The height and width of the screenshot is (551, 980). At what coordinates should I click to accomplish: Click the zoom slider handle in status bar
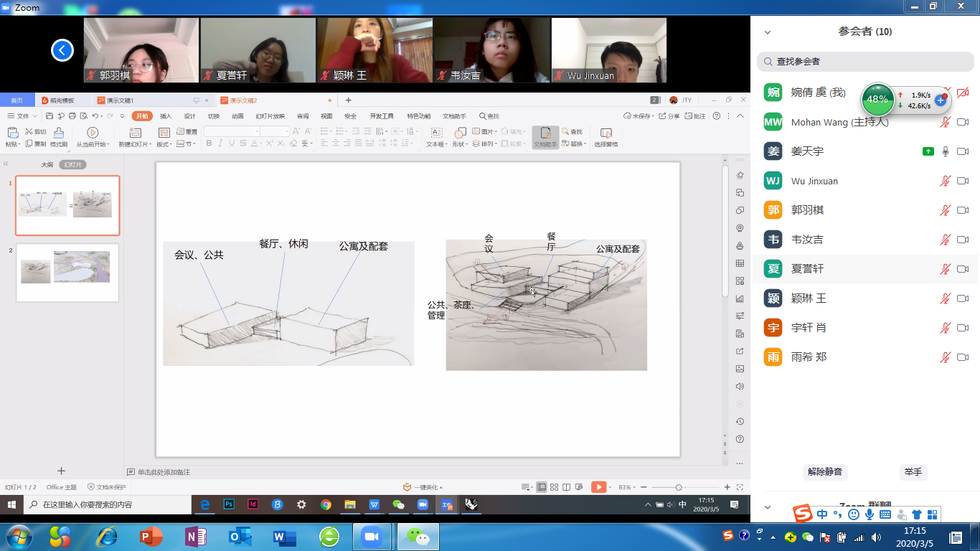point(679,487)
